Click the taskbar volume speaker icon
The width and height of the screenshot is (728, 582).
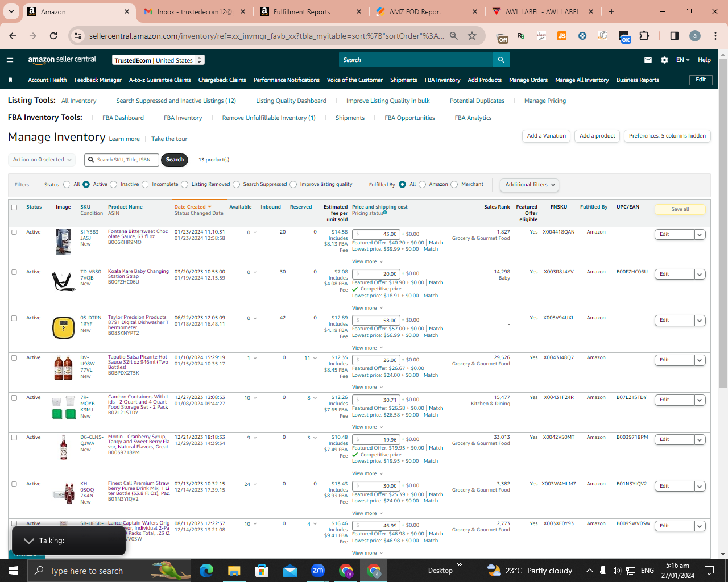pyautogui.click(x=617, y=571)
